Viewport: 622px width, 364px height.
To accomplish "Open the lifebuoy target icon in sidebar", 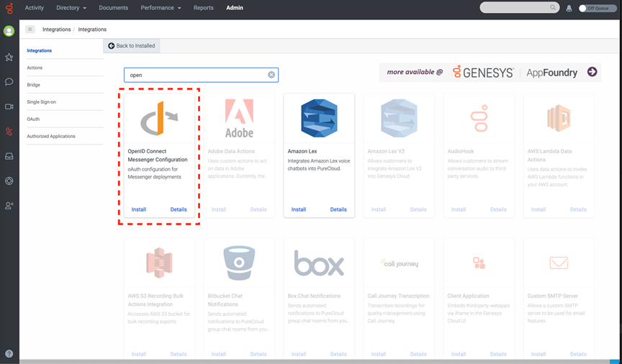I will click(x=9, y=181).
